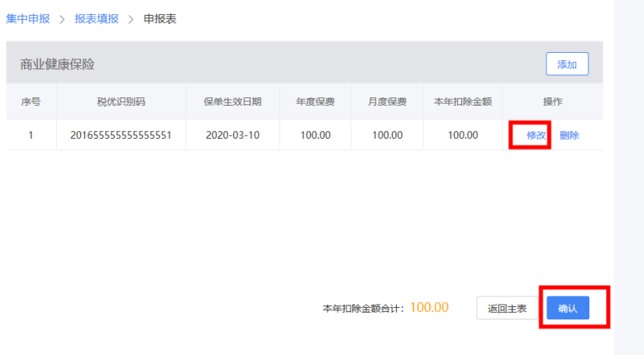Open the 报表填报 breadcrumb link

[x=96, y=18]
